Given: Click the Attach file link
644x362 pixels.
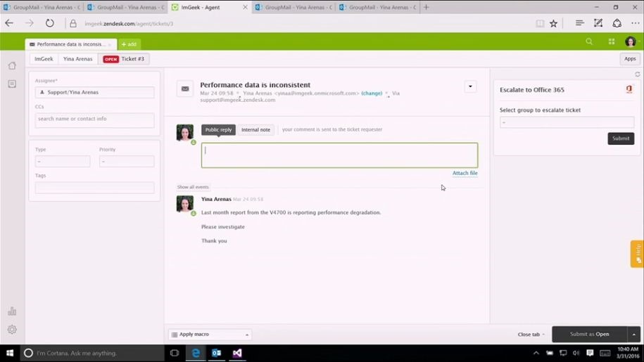Looking at the screenshot, I should (x=465, y=173).
